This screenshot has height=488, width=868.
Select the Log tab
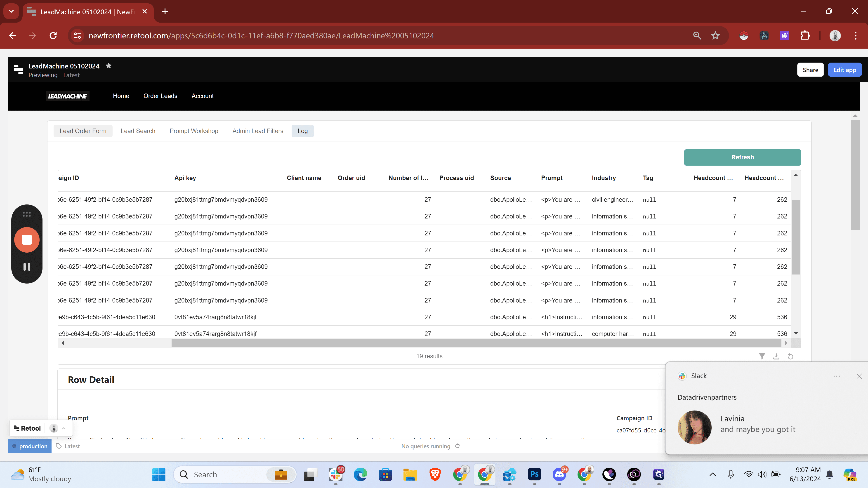[x=303, y=131]
